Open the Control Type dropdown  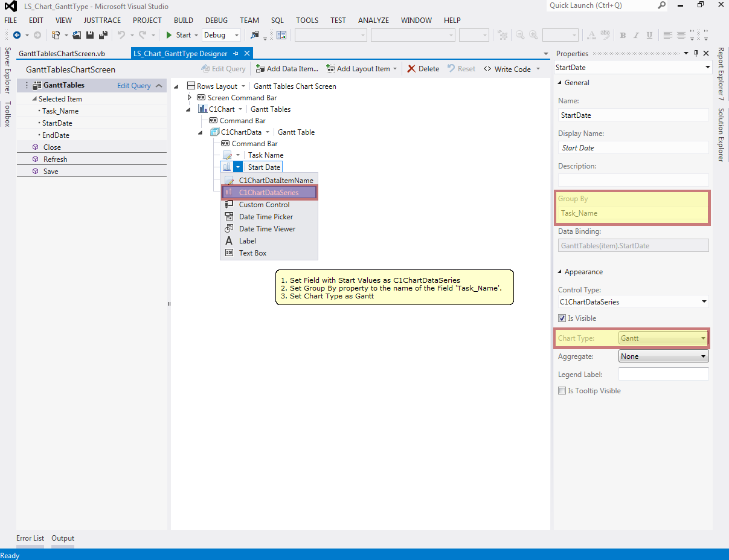click(704, 302)
